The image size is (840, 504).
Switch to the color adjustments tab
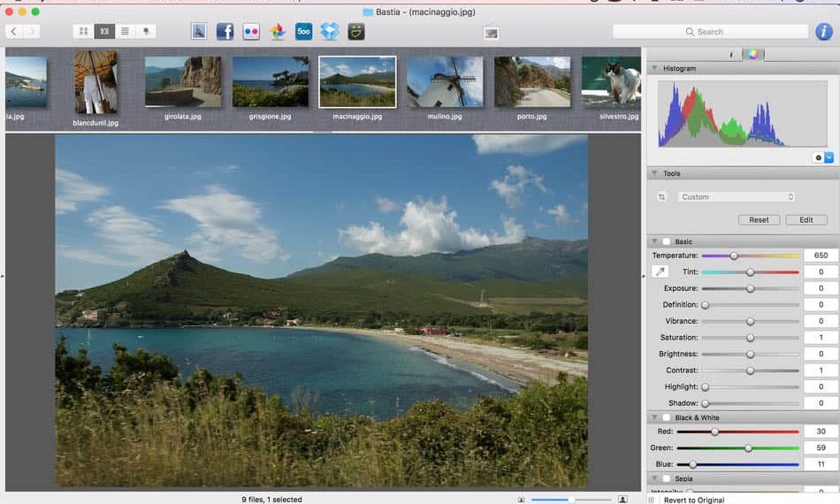(x=752, y=54)
